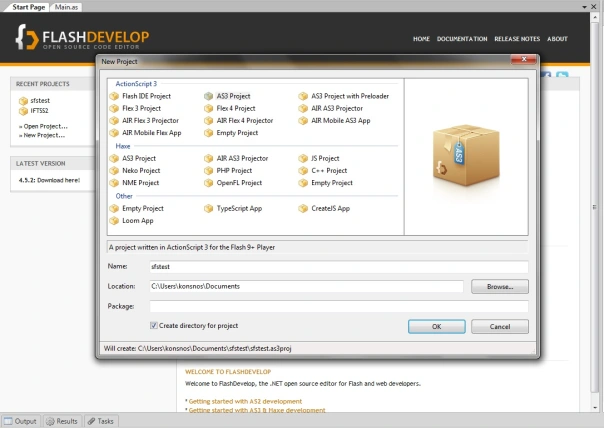This screenshot has height=428, width=604.
Task: Switch to the Main.as tab
Action: pyautogui.click(x=66, y=7)
